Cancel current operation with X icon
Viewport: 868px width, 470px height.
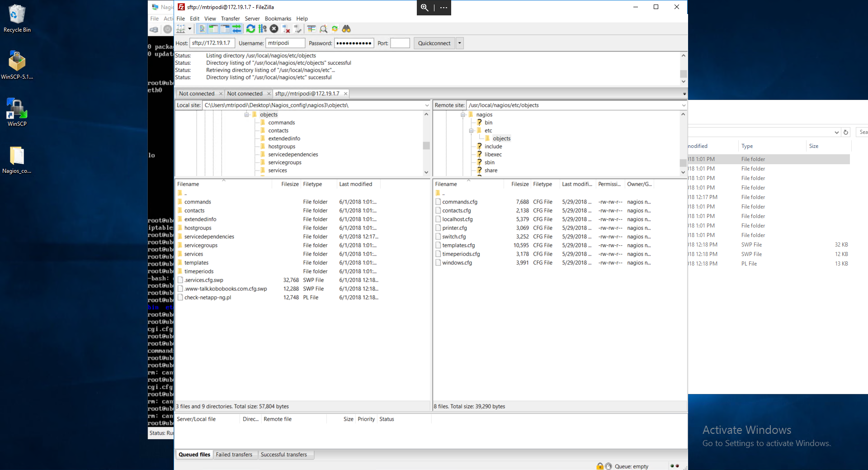274,29
